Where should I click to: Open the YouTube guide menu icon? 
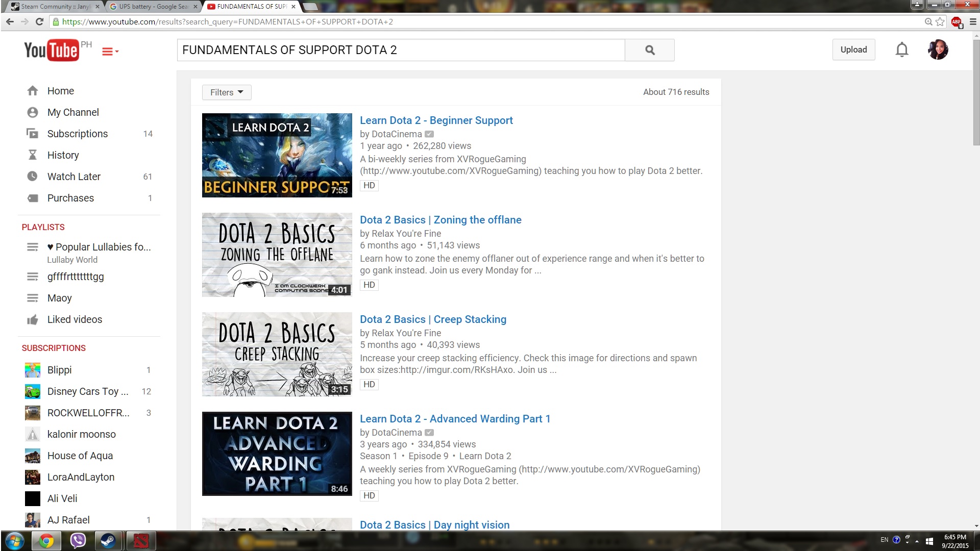110,52
